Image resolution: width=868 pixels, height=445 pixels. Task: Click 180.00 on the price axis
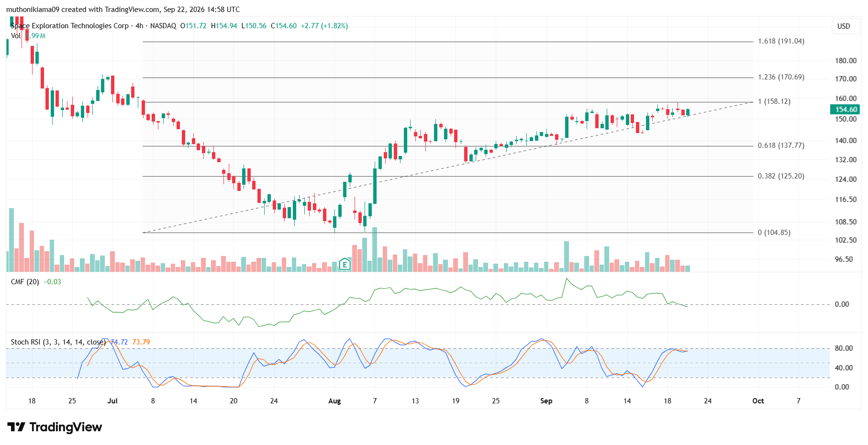click(846, 61)
